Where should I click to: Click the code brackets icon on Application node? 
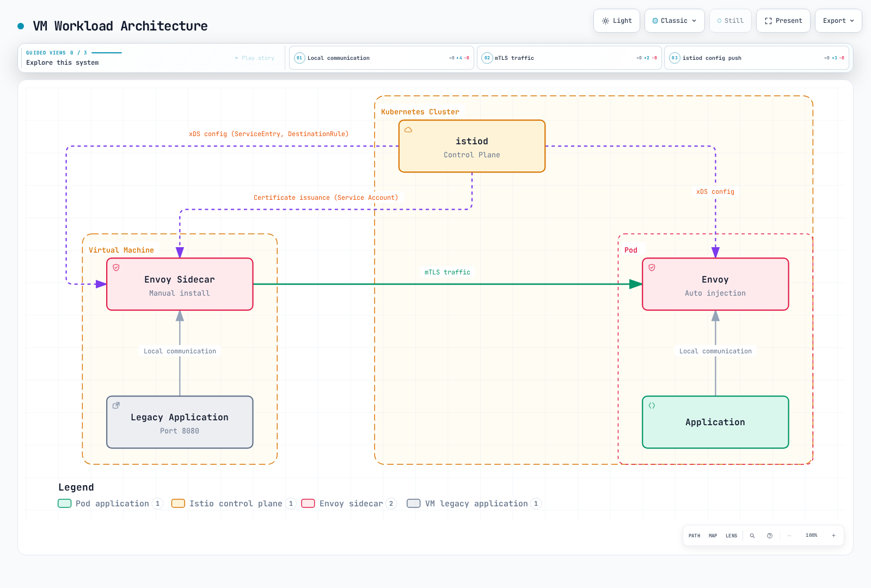(x=652, y=406)
